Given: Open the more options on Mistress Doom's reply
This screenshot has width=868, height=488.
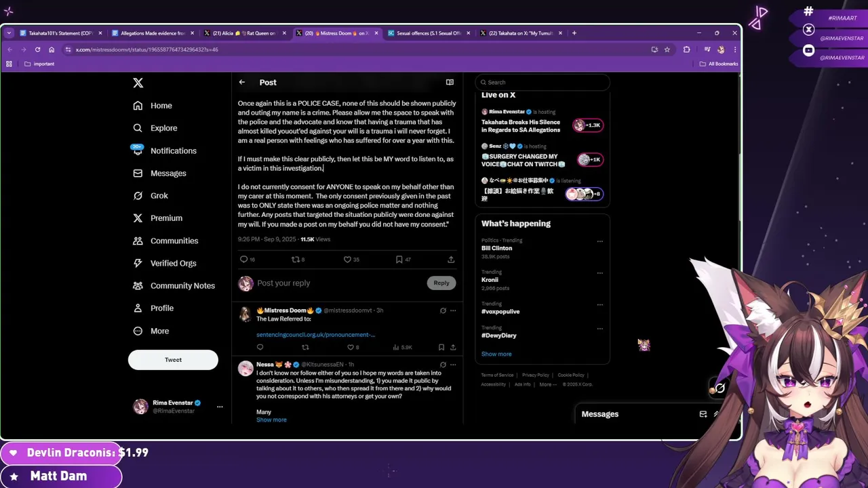Looking at the screenshot, I should (x=453, y=310).
